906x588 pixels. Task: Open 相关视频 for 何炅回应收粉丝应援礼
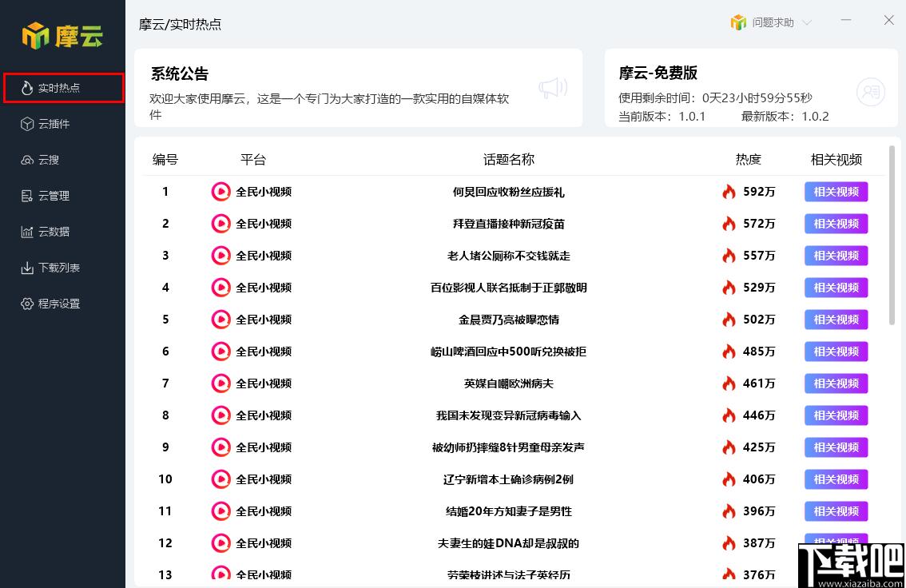[x=836, y=192]
